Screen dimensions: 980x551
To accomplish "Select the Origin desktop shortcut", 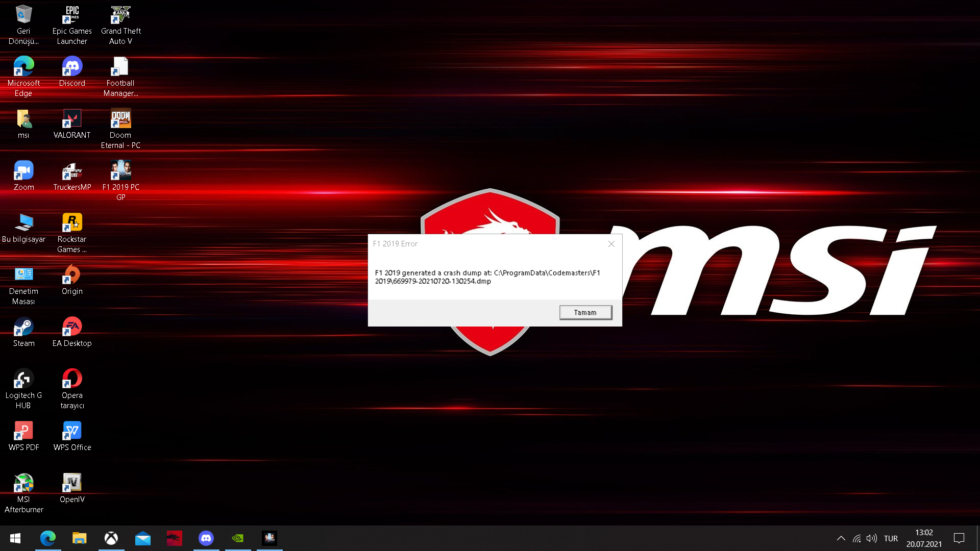I will pyautogui.click(x=72, y=280).
